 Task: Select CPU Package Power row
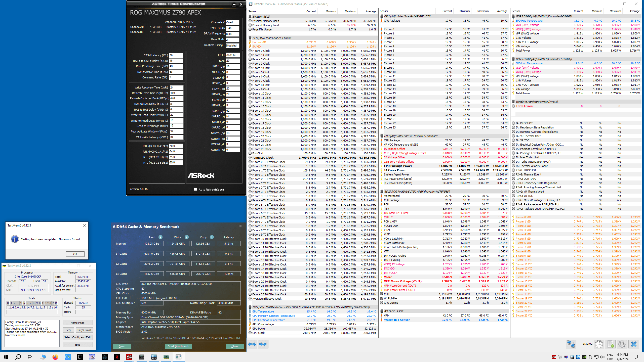click(x=444, y=166)
